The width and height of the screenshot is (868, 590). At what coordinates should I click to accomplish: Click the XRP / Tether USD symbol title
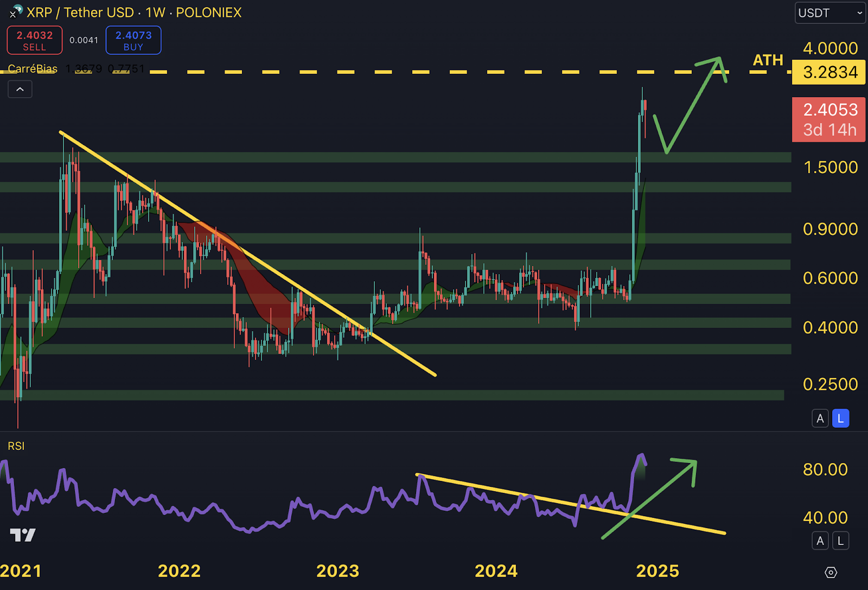79,12
